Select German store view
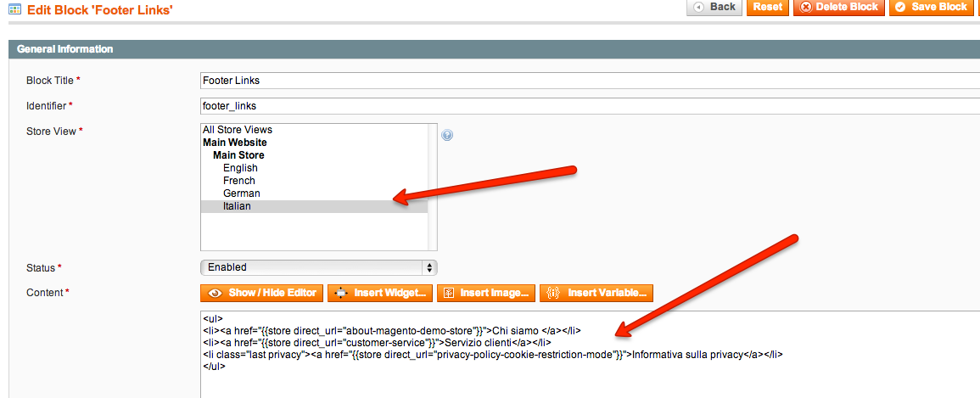Screen dimensions: 980x398 (314, 193)
